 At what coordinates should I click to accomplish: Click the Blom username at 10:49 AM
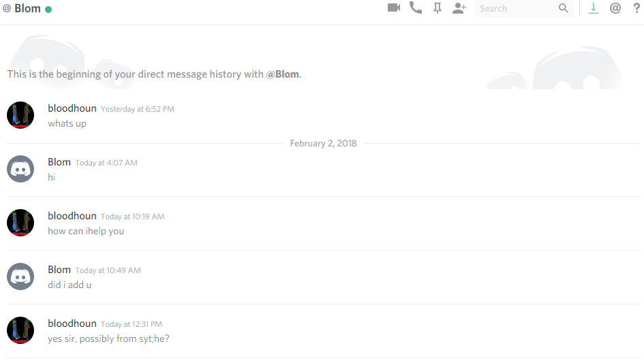(x=59, y=270)
